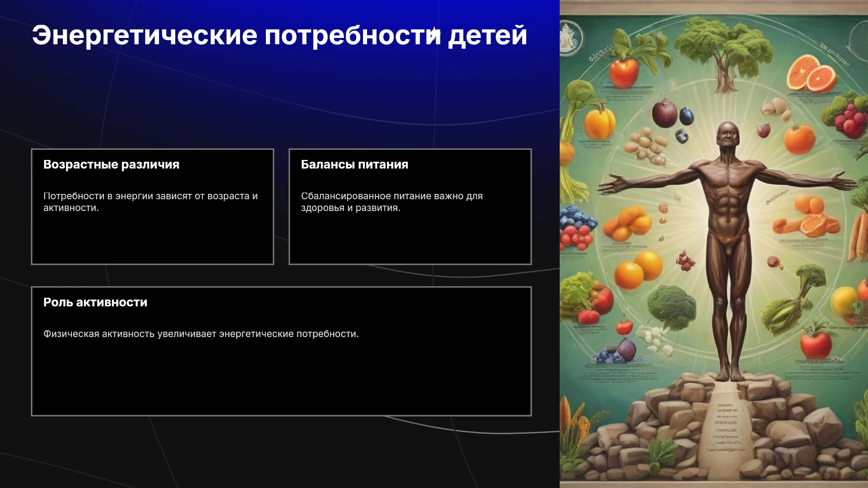
Task: Click the dark purple onion above the figure
Action: [665, 113]
